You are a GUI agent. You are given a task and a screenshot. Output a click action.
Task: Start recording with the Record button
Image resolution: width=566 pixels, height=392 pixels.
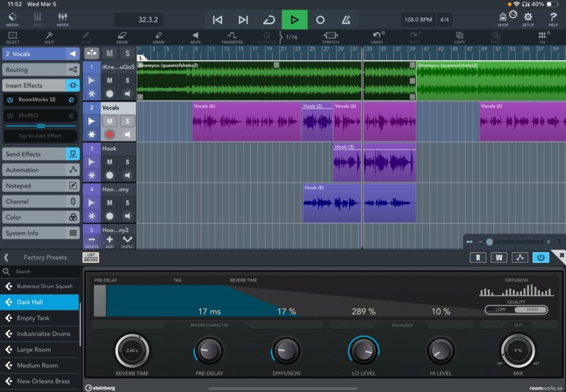tap(320, 20)
